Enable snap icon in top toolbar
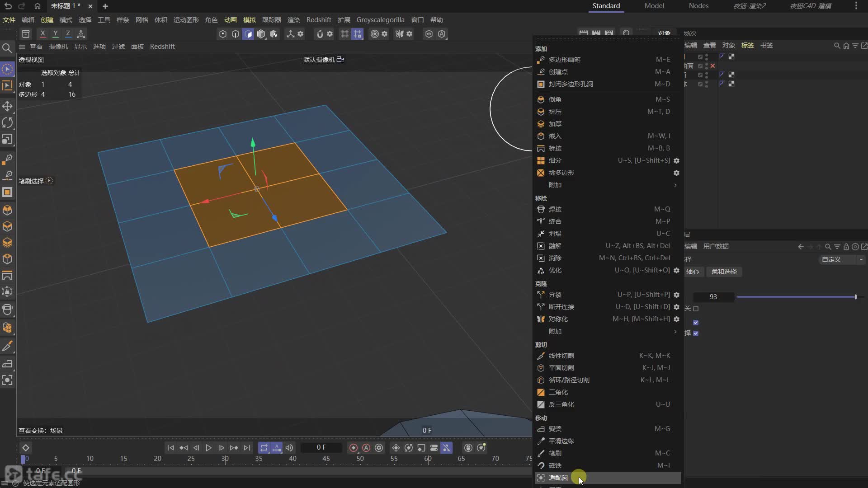 [320, 34]
